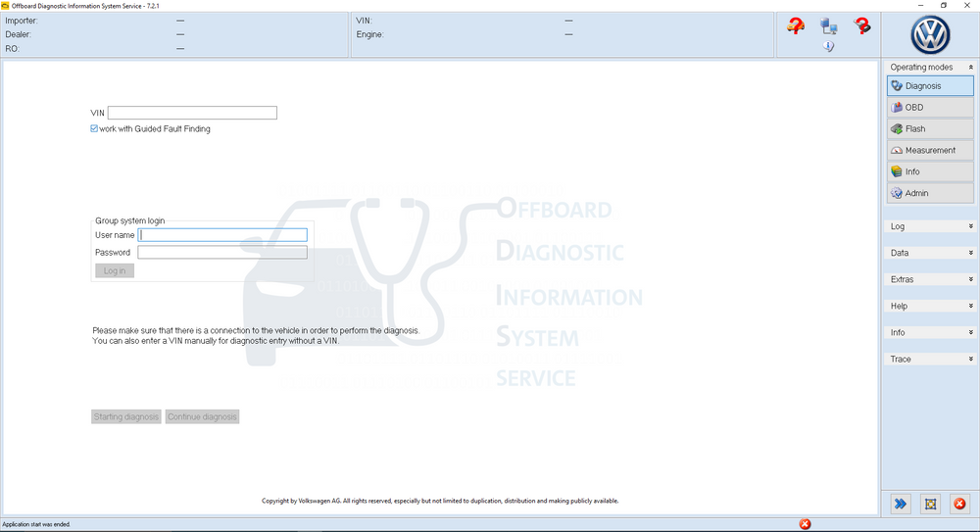Focus the VIN input field
Image resolution: width=980 pixels, height=532 pixels.
192,113
